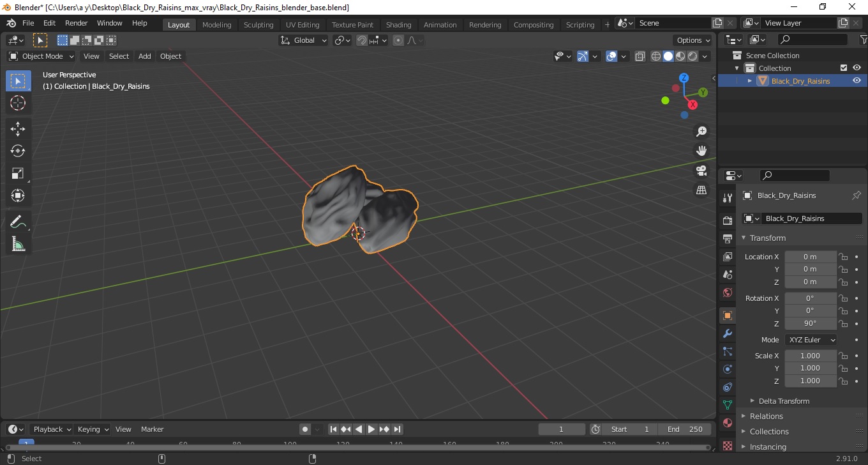868x465 pixels.
Task: Open pivot point dropdown
Action: pyautogui.click(x=343, y=40)
